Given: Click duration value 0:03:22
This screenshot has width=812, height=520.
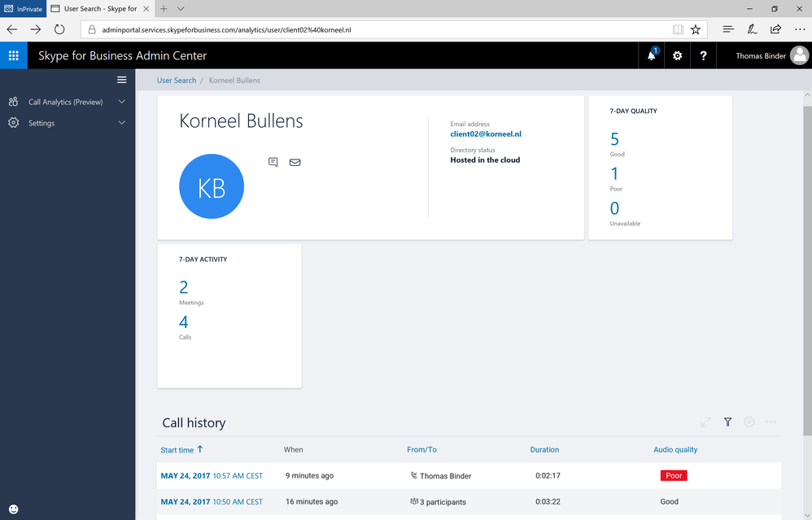Looking at the screenshot, I should pos(548,501).
